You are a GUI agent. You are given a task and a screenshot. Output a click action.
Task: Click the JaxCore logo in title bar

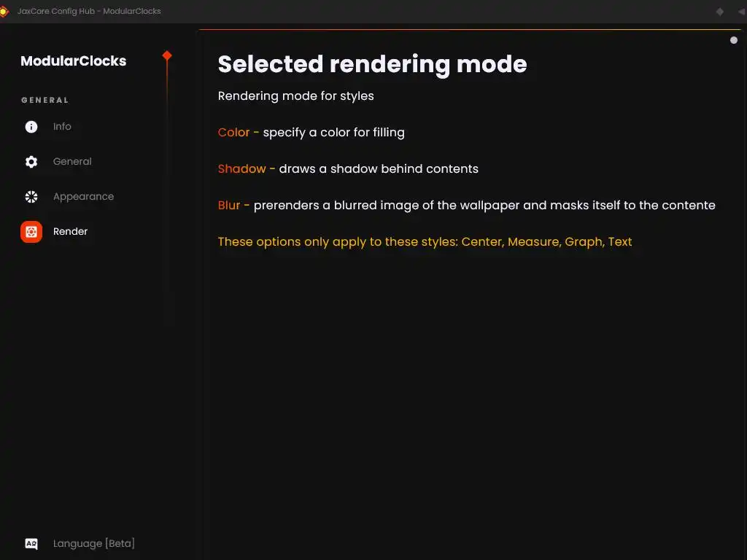pos(4,11)
